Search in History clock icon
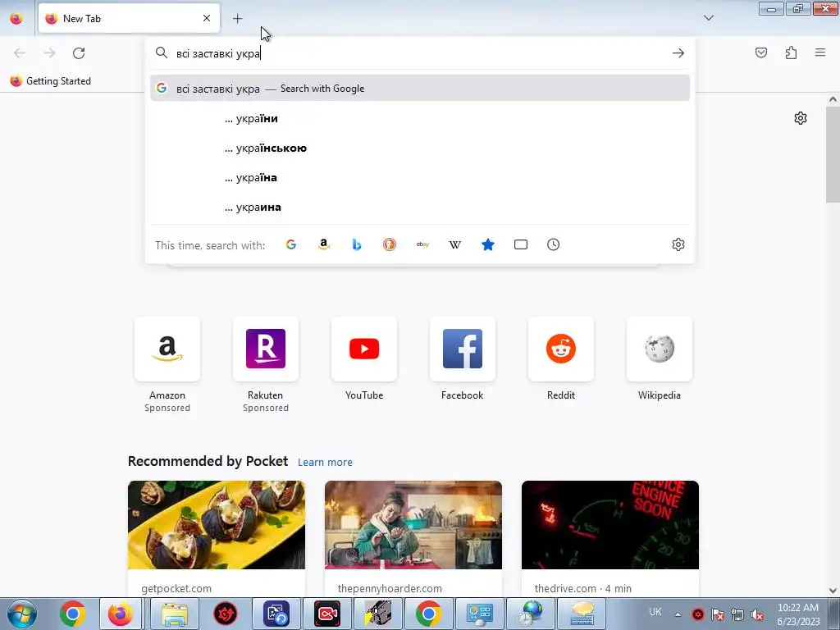840x630 pixels. tap(554, 244)
